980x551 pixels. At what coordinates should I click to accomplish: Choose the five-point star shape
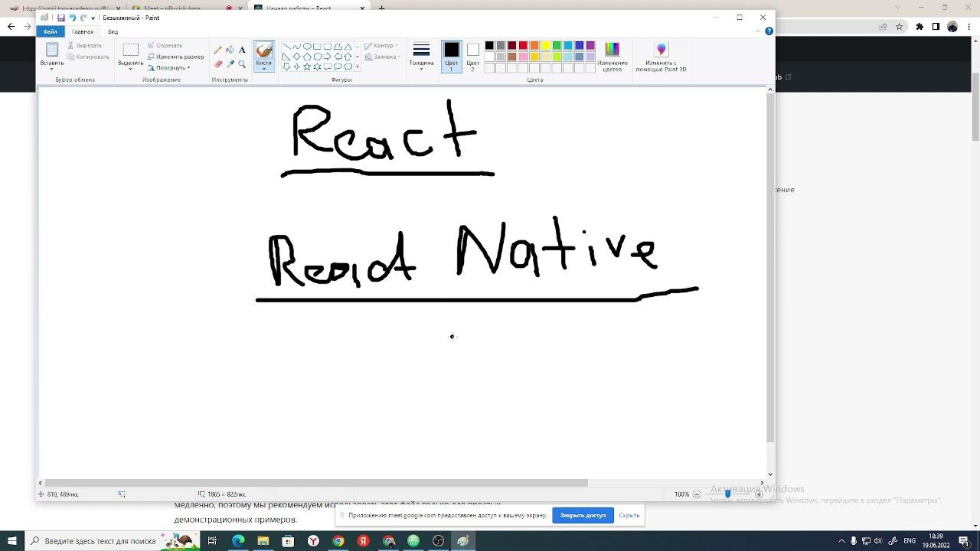click(x=307, y=67)
